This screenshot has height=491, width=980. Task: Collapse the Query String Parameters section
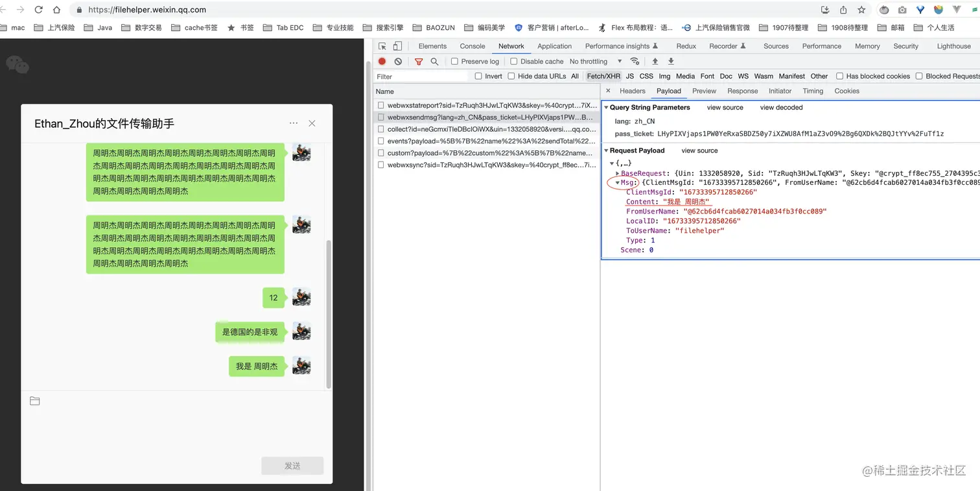(606, 108)
